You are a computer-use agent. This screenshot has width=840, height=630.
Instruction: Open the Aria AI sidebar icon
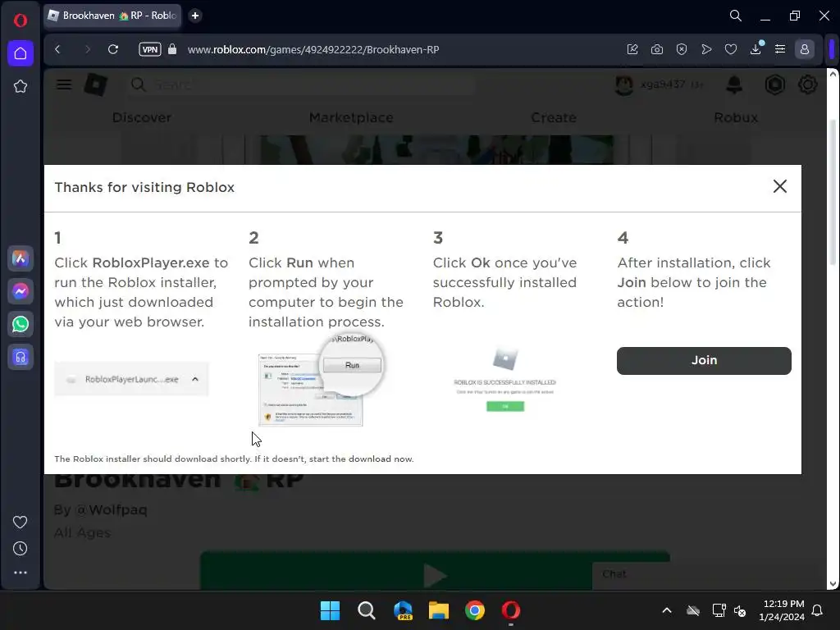[21, 258]
